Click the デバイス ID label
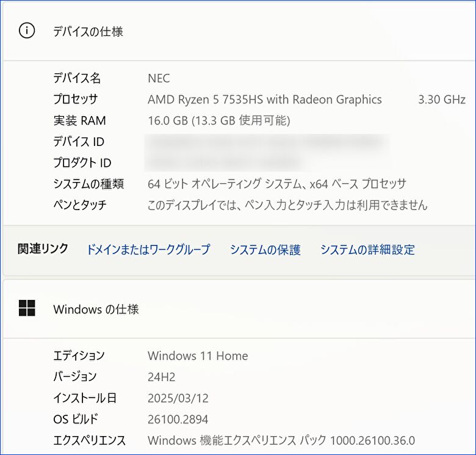This screenshot has width=476, height=455. click(x=79, y=142)
